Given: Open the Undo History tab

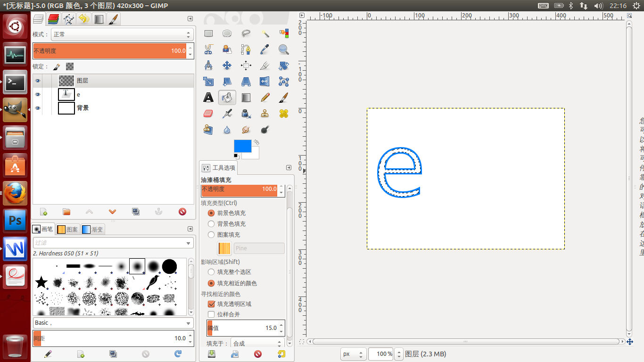Looking at the screenshot, I should click(x=83, y=19).
